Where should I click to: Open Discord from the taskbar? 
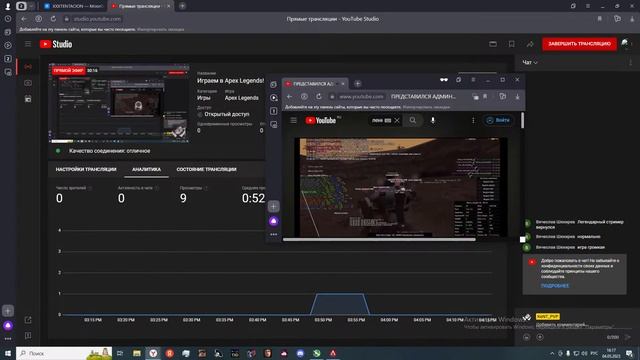click(x=300, y=353)
